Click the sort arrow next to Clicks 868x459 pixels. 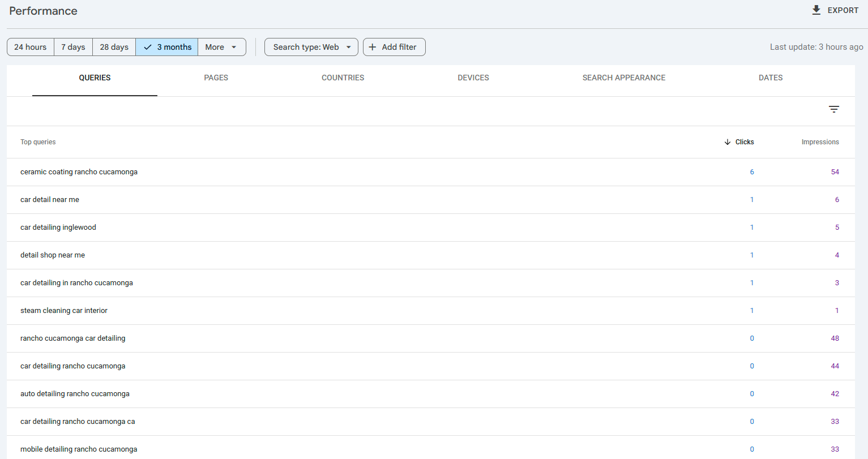(727, 142)
